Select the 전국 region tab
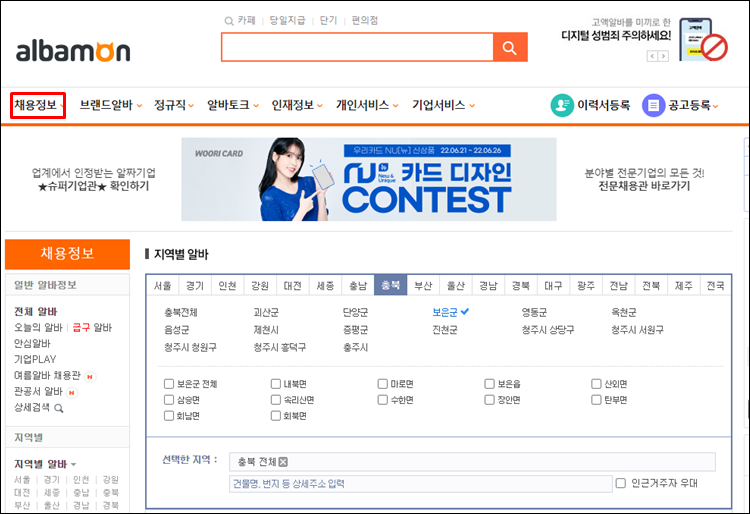The height and width of the screenshot is (514, 750). tap(716, 285)
